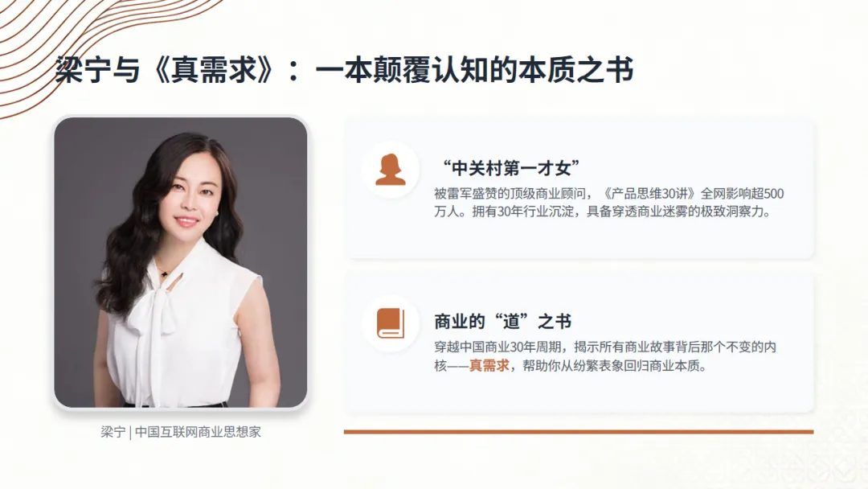Click the phrase 全网影响超500 in first card

(743, 193)
